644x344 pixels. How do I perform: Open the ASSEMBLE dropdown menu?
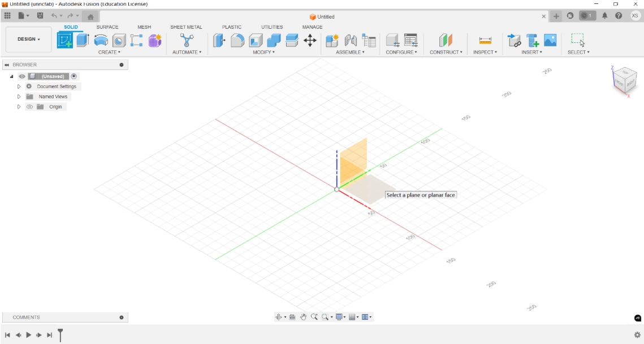pos(350,52)
